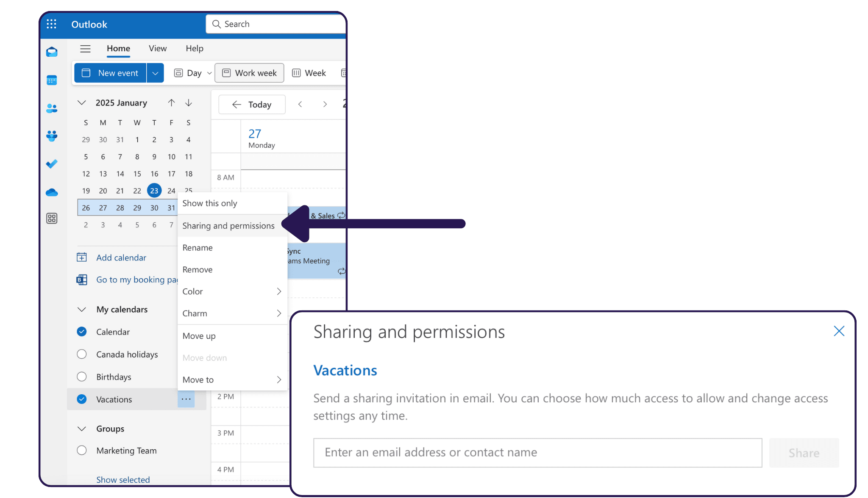
Task: Open OneDrive cloud icon in sidebar
Action: pos(52,192)
